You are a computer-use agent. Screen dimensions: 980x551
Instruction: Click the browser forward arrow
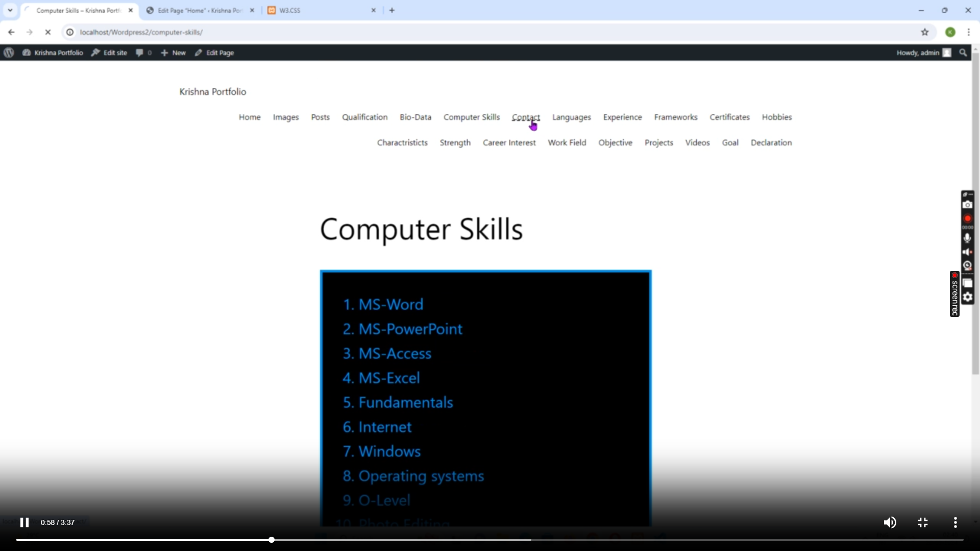click(x=30, y=32)
